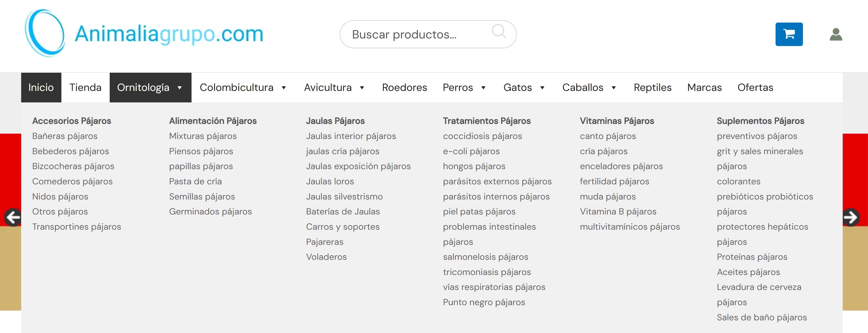
Task: Open the Jaulas loros link
Action: click(330, 182)
